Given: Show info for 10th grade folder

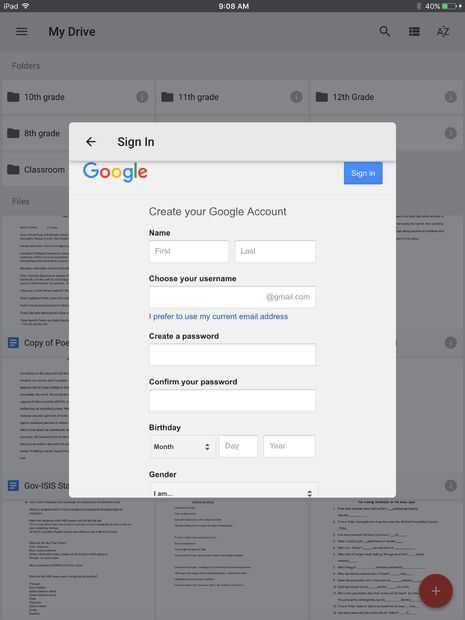Looking at the screenshot, I should click(x=142, y=97).
